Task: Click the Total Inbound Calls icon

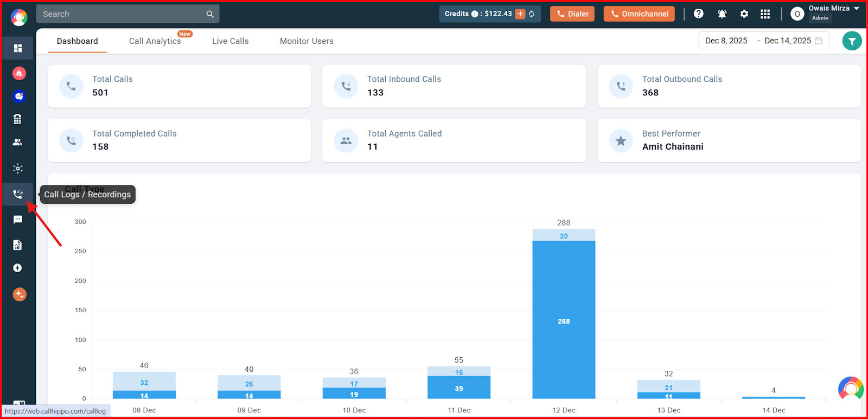Action: coord(346,86)
